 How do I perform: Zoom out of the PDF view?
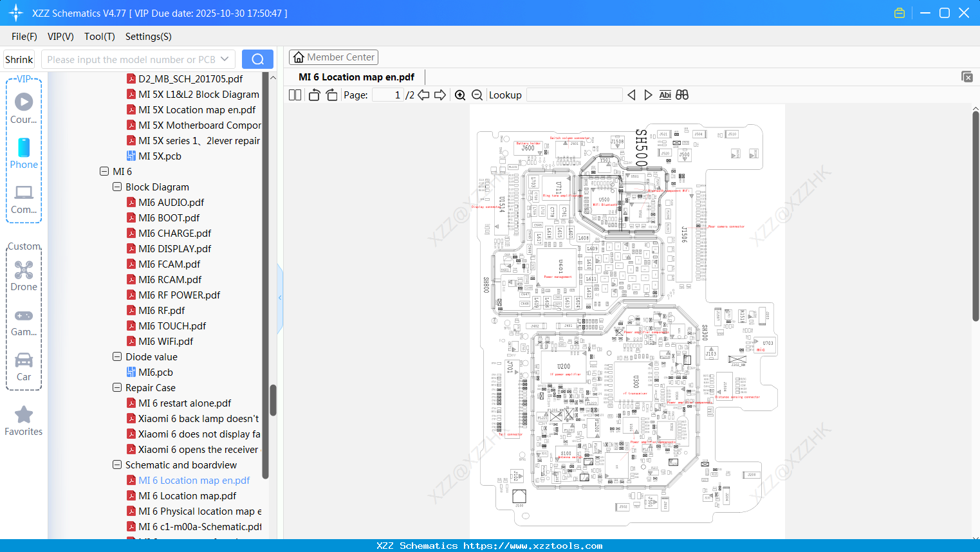(x=477, y=95)
